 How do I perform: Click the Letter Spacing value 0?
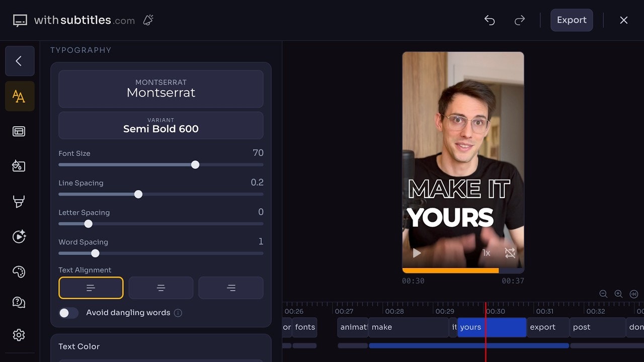pyautogui.click(x=261, y=212)
